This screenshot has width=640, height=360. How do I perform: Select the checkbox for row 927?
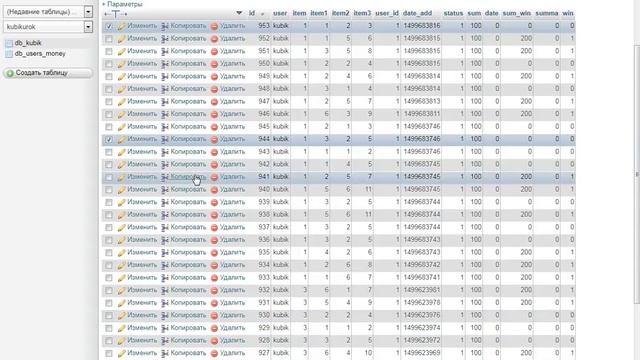[109, 353]
